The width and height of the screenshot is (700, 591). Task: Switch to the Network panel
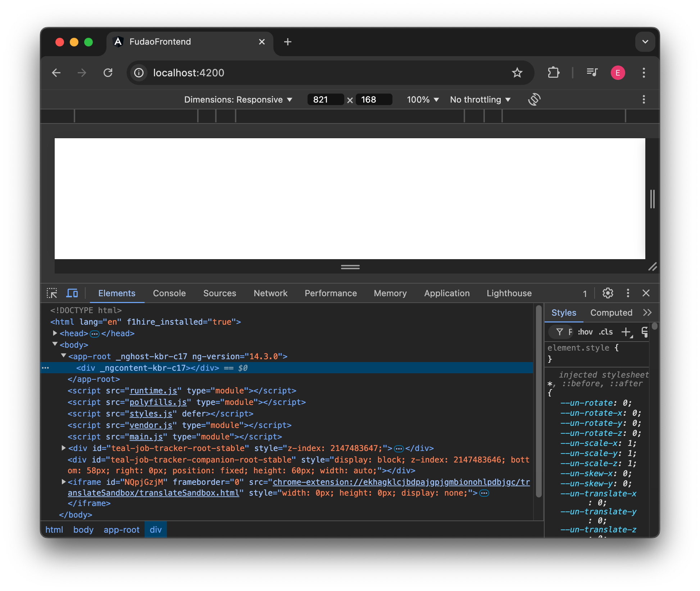271,293
